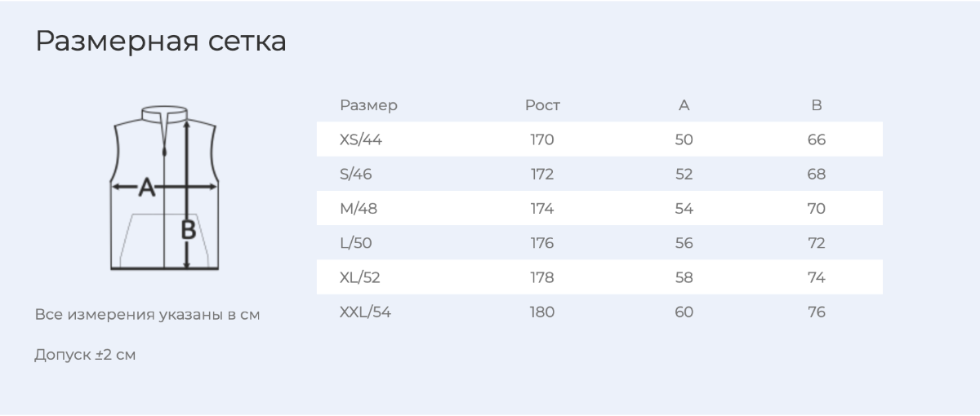Screen dimensions: 980x416
Task: Select the Размер column header
Action: (x=368, y=105)
